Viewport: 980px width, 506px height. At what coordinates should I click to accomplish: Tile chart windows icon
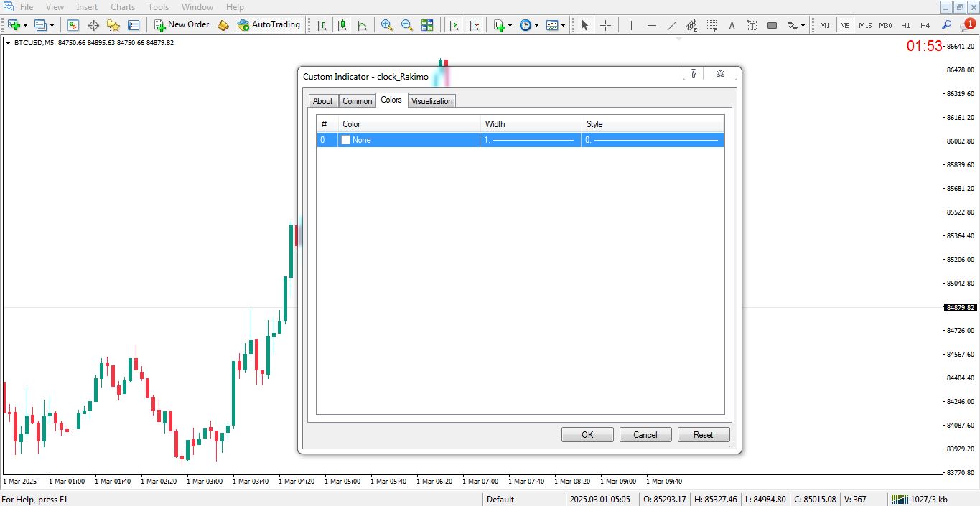tap(427, 25)
